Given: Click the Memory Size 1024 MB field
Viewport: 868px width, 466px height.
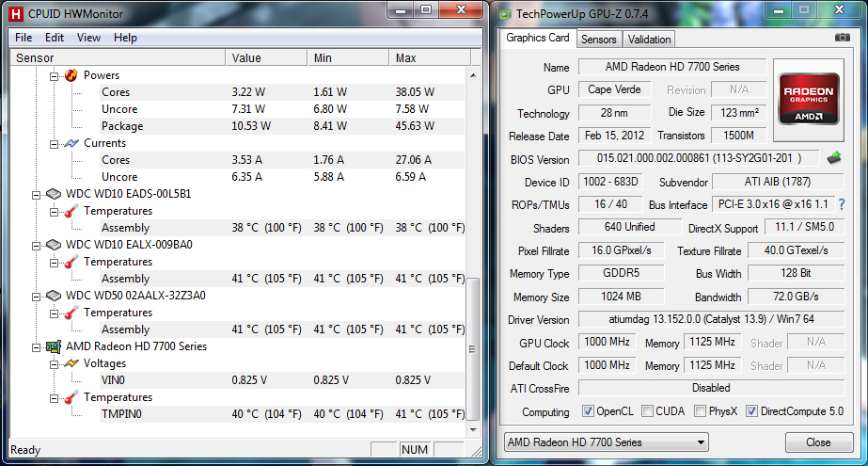Looking at the screenshot, I should point(621,297).
